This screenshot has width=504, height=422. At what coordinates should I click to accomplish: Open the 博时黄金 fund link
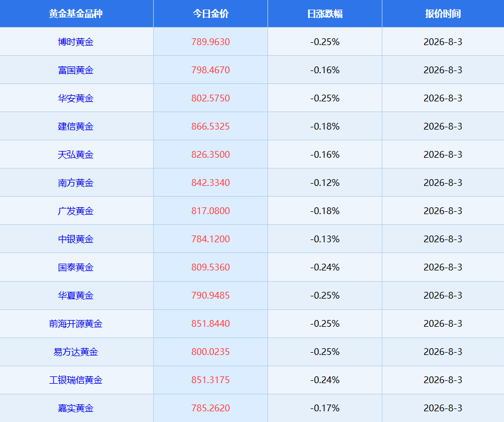[75, 42]
